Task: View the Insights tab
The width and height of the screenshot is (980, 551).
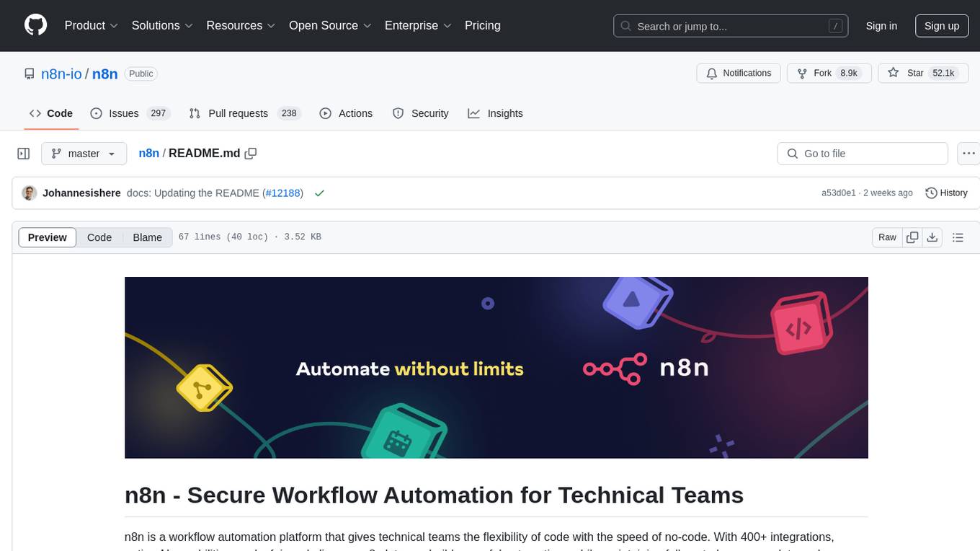Action: tap(495, 113)
